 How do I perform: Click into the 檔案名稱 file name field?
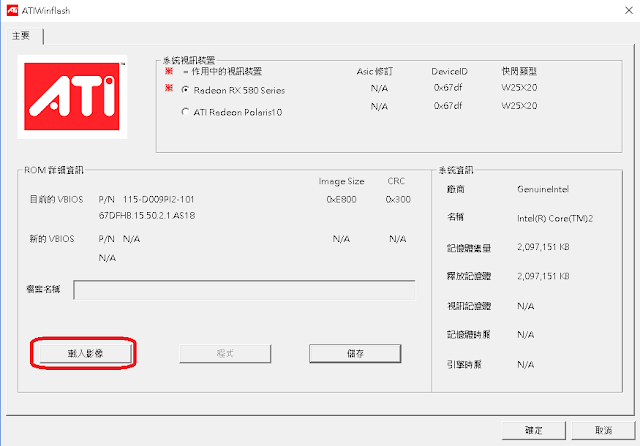pos(244,290)
